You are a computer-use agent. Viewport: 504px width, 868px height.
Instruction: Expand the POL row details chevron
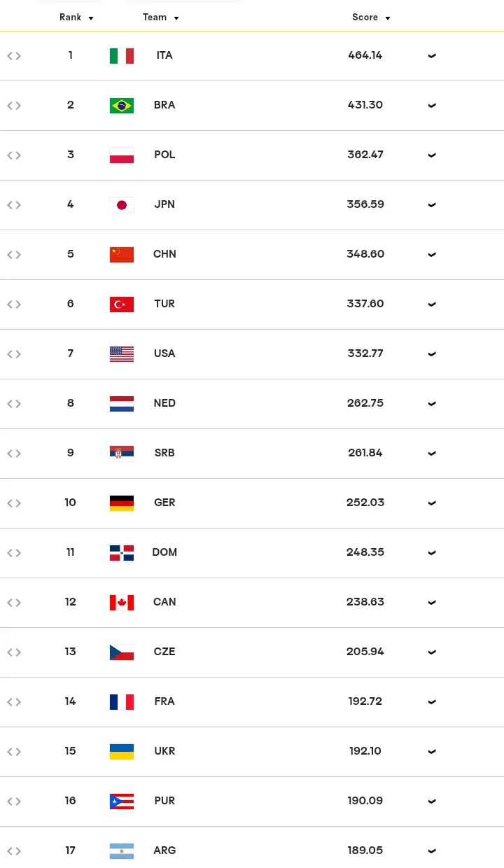[432, 155]
